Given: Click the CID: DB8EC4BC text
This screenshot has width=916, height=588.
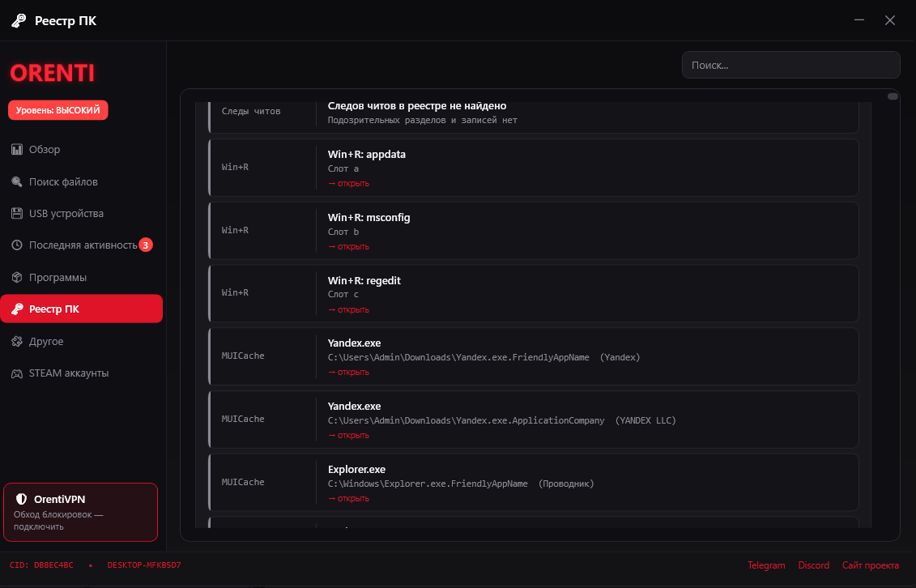Looking at the screenshot, I should (x=41, y=565).
